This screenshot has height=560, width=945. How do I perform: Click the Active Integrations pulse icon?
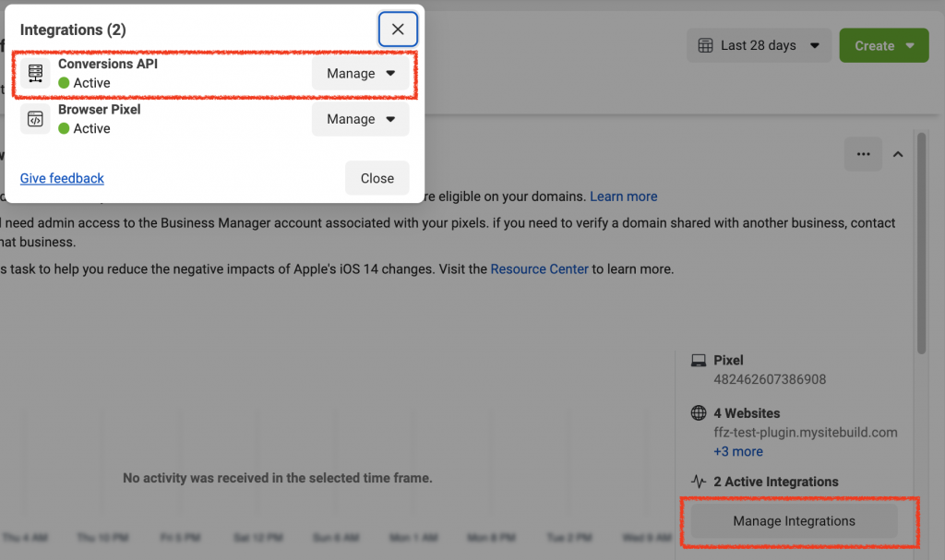pyautogui.click(x=699, y=482)
